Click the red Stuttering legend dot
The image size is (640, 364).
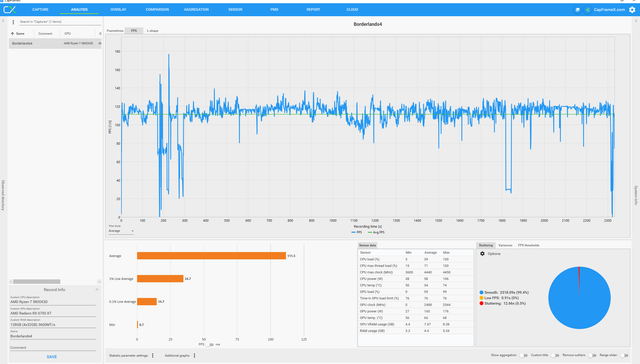(x=482, y=303)
